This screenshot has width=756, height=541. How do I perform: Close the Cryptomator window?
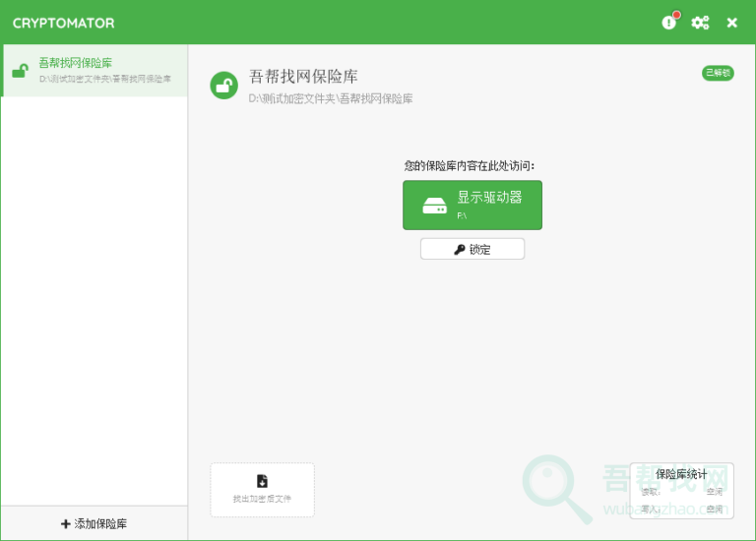[x=731, y=22]
